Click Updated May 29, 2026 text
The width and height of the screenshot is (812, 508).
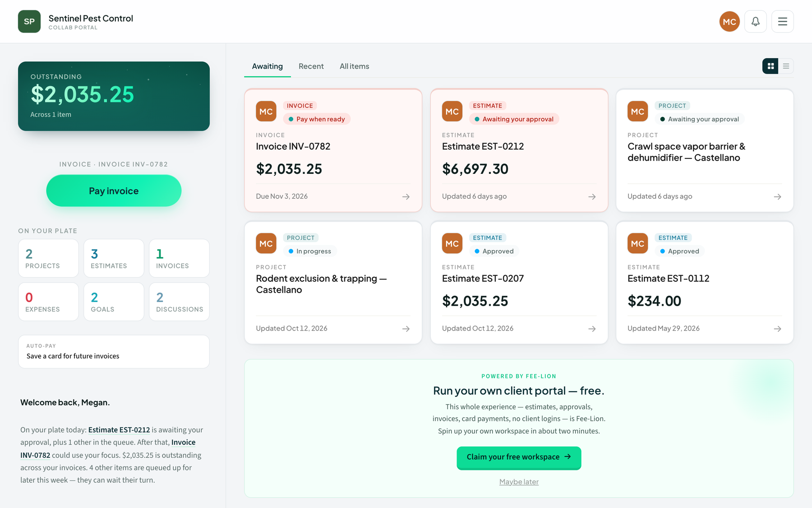coord(663,329)
